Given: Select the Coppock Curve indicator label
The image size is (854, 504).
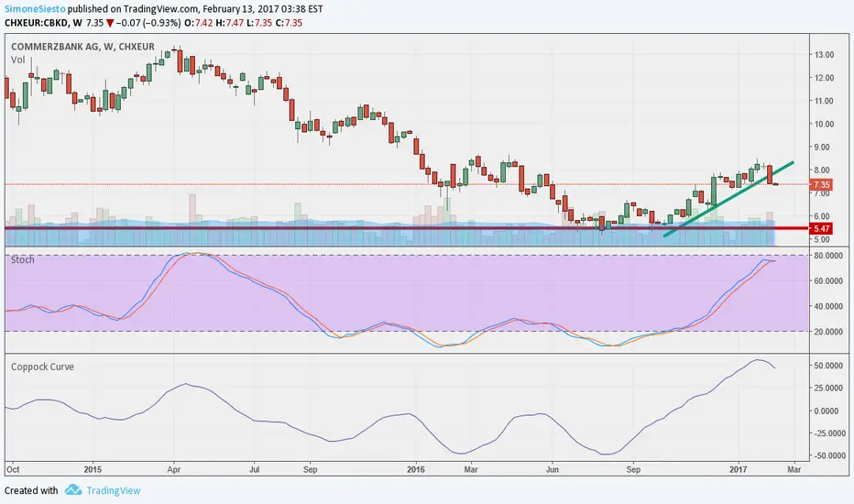Looking at the screenshot, I should 42,367.
